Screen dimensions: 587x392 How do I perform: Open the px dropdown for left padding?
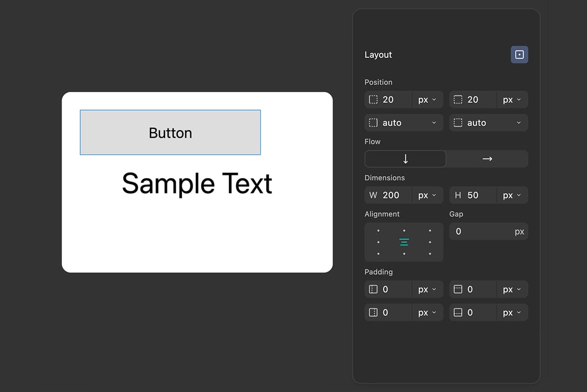click(x=427, y=289)
